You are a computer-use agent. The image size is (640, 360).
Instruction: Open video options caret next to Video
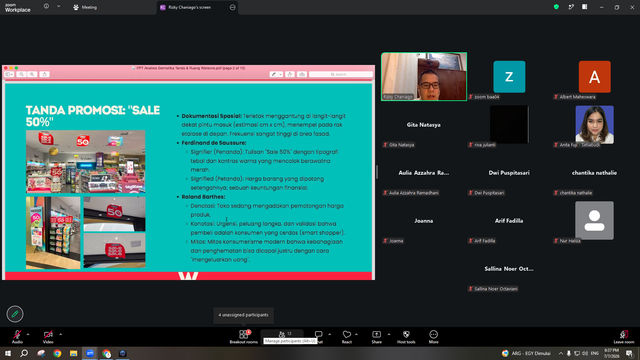pyautogui.click(x=60, y=334)
